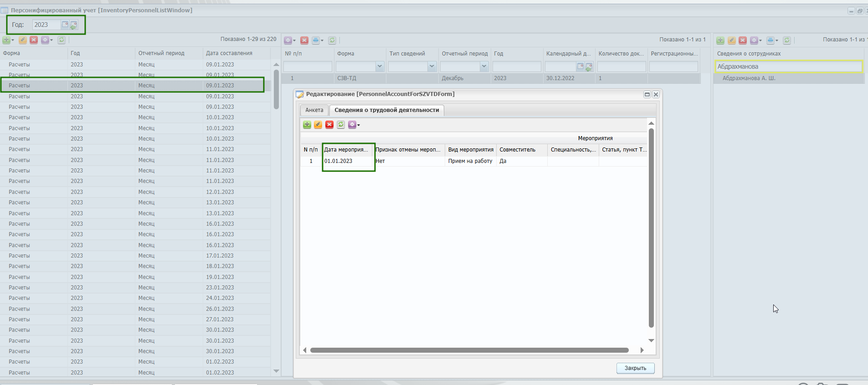Viewport: 868px width, 385px height.
Task: Click the print icon in the middle panel toolbar
Action: 316,41
